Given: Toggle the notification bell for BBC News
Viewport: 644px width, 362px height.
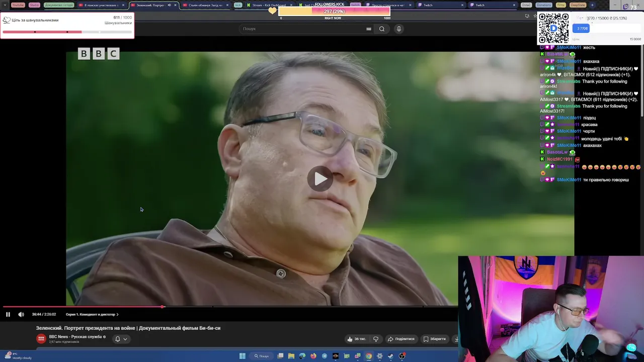Looking at the screenshot, I should pos(118,339).
